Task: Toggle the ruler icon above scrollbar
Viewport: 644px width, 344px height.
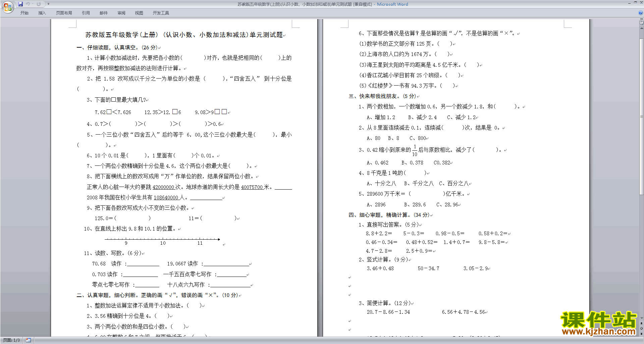Action: click(x=641, y=22)
